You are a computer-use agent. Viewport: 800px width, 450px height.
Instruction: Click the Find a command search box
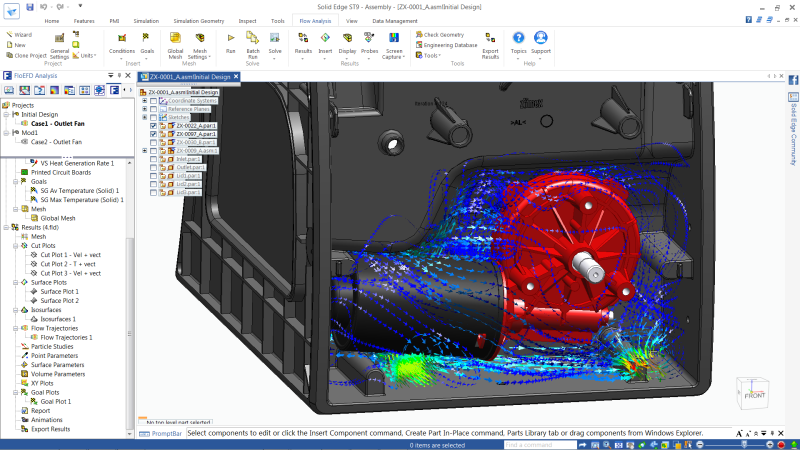[x=540, y=445]
